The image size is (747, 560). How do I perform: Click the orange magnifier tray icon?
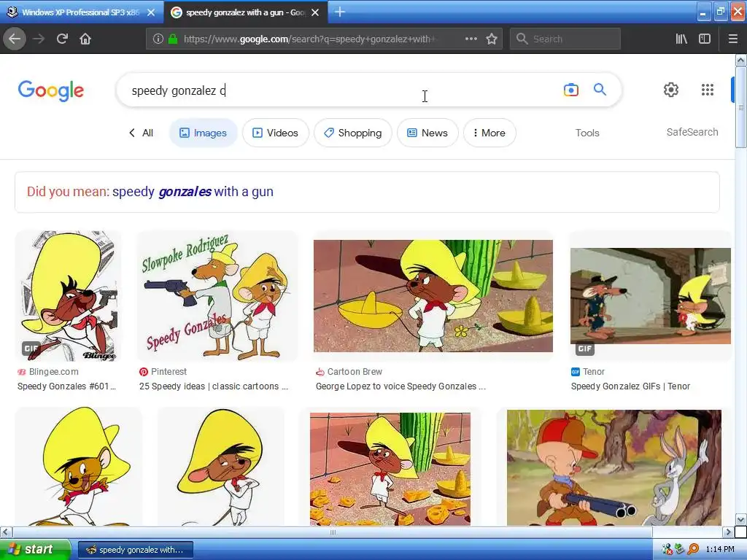(693, 549)
